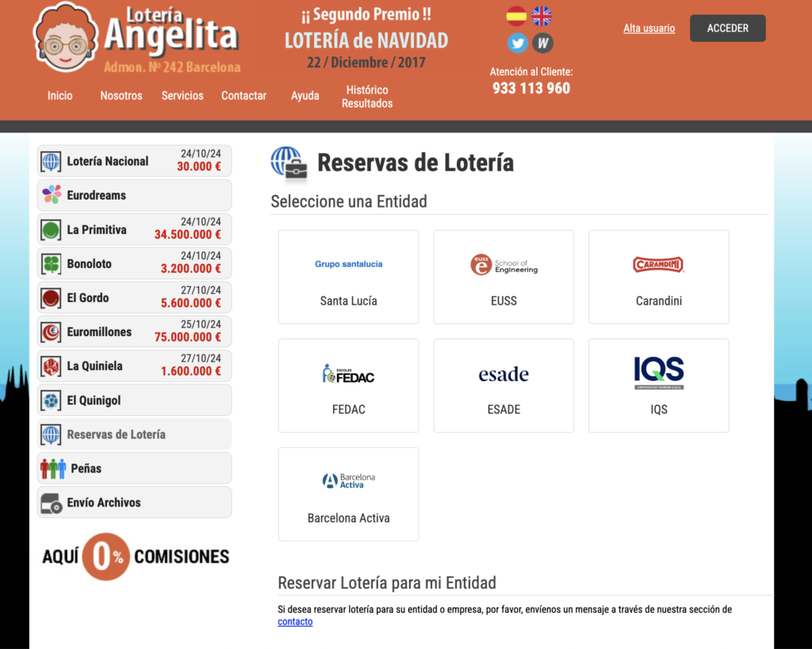Viewport: 812px width, 649px height.
Task: Click the Bonoloto 3.200.000 € jackpot
Action: [x=190, y=269]
